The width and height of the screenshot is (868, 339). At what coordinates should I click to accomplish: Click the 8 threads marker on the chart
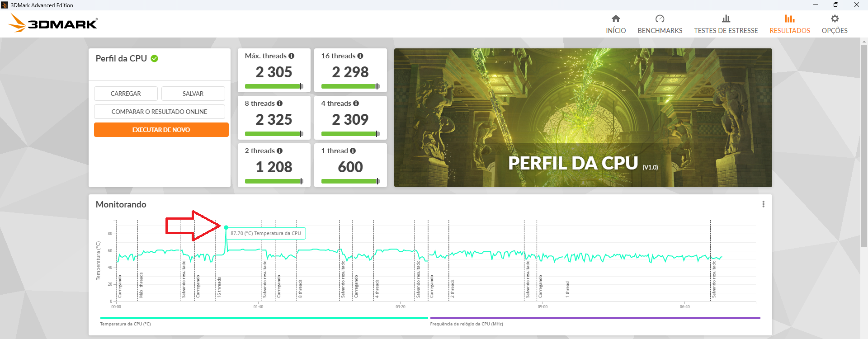click(300, 288)
